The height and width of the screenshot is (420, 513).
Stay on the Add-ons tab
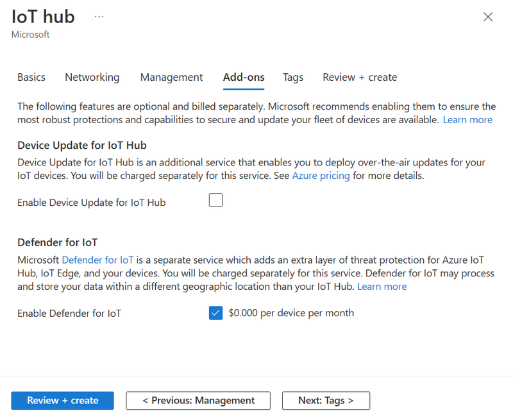(244, 77)
